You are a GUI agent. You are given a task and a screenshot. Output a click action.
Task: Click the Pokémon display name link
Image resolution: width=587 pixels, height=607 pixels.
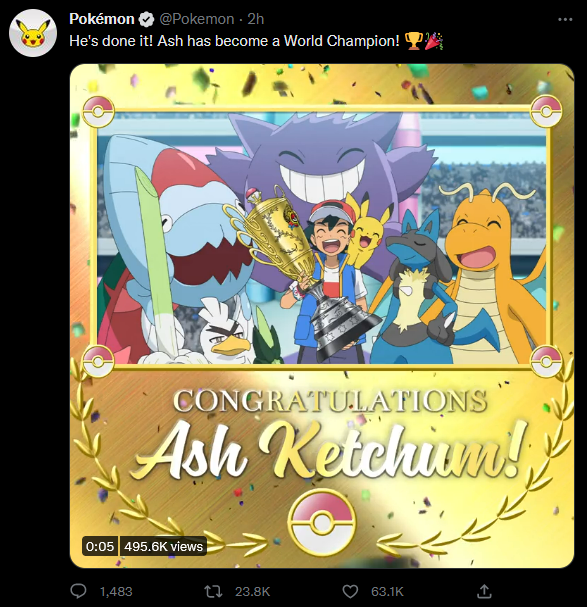point(101,19)
